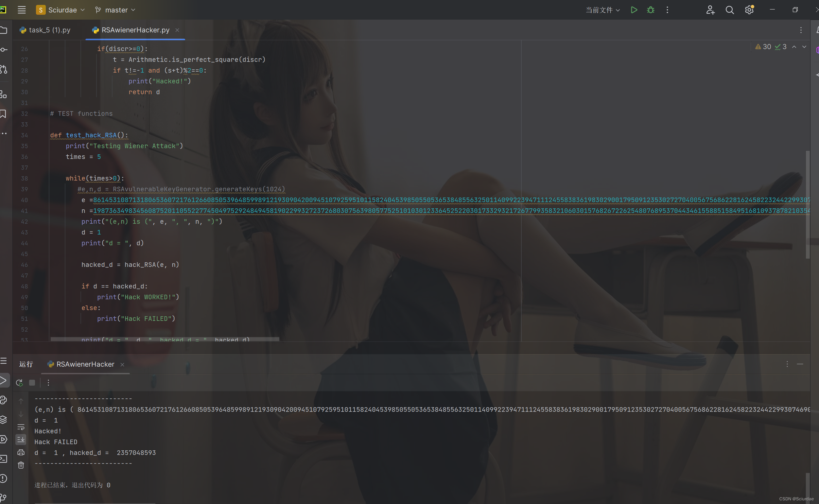The height and width of the screenshot is (504, 819).
Task: Start debugging with the bug icon
Action: tap(650, 10)
